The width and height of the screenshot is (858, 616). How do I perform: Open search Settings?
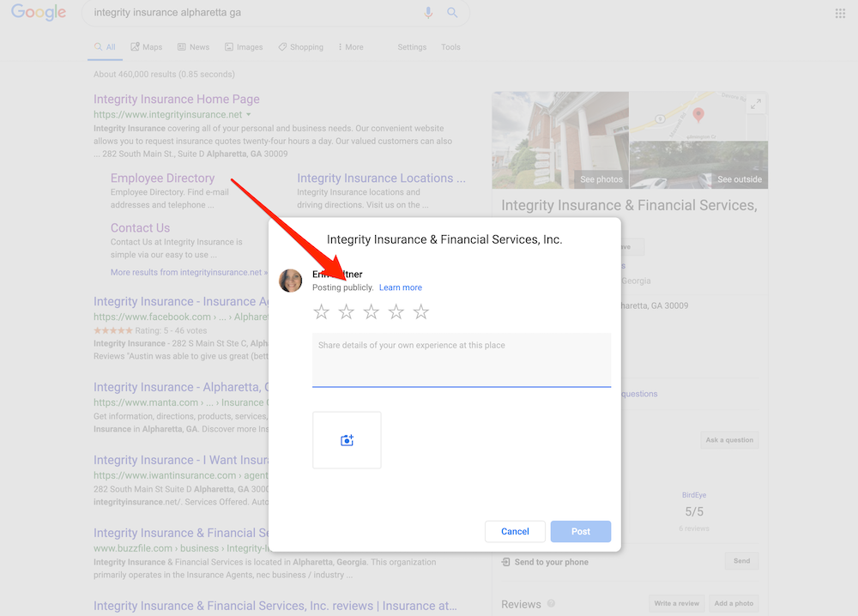tap(412, 47)
